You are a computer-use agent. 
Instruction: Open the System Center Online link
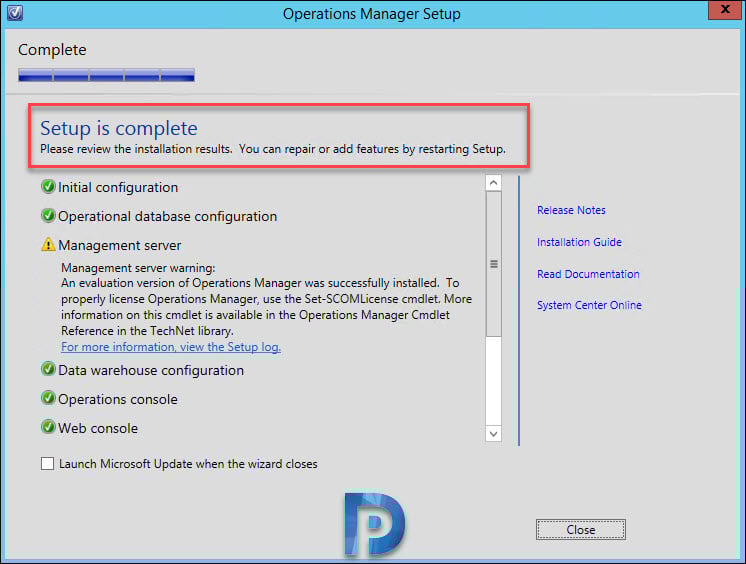click(589, 305)
